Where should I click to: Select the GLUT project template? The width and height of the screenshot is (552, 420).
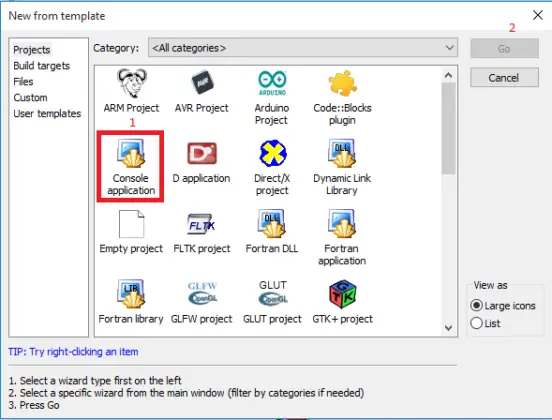272,302
